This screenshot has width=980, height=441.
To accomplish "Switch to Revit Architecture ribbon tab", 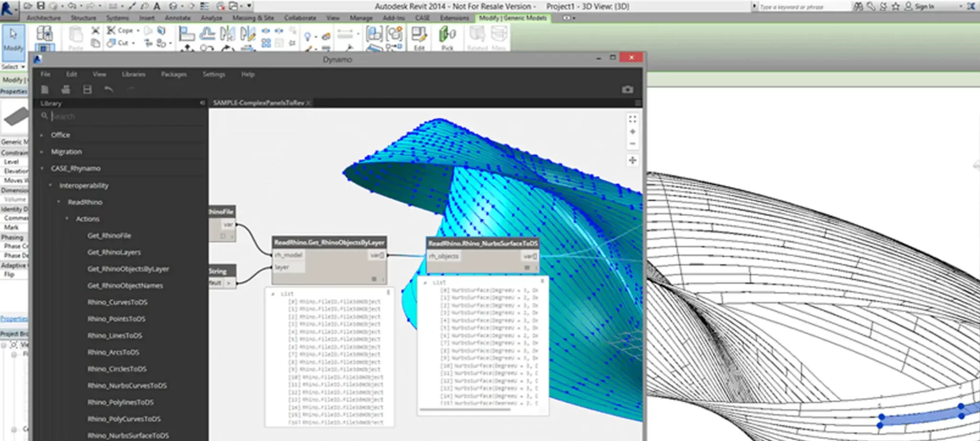I will coord(44,18).
